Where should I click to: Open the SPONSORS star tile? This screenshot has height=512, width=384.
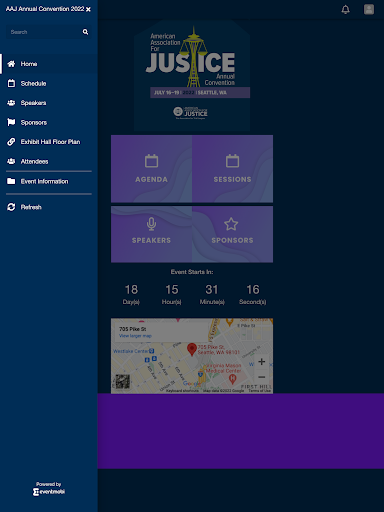(x=232, y=234)
